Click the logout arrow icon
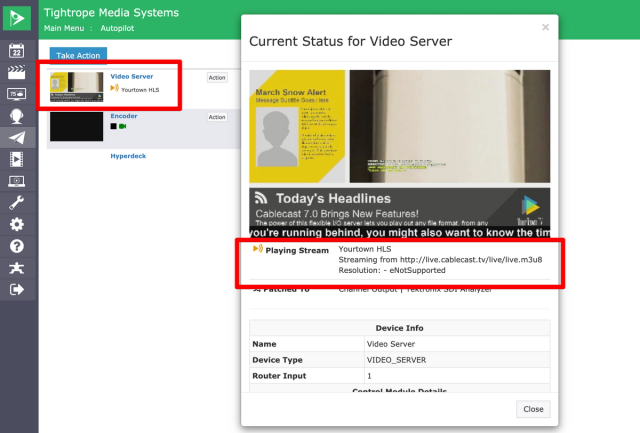Image resolution: width=640 pixels, height=433 pixels. pyautogui.click(x=16, y=289)
